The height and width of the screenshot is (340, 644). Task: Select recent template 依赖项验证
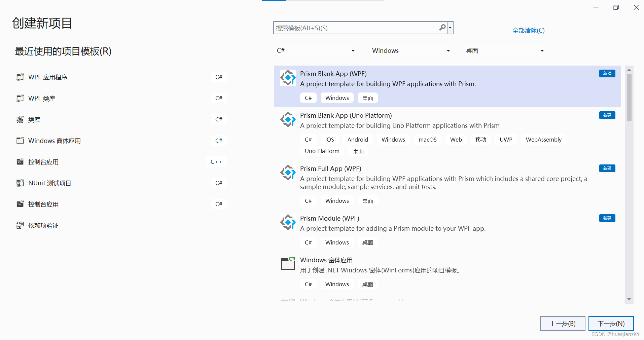click(121, 225)
